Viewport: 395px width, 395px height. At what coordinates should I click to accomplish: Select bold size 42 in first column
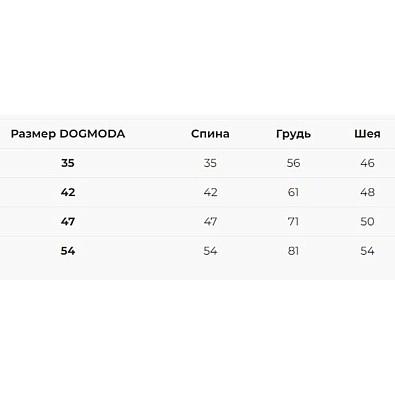(68, 192)
